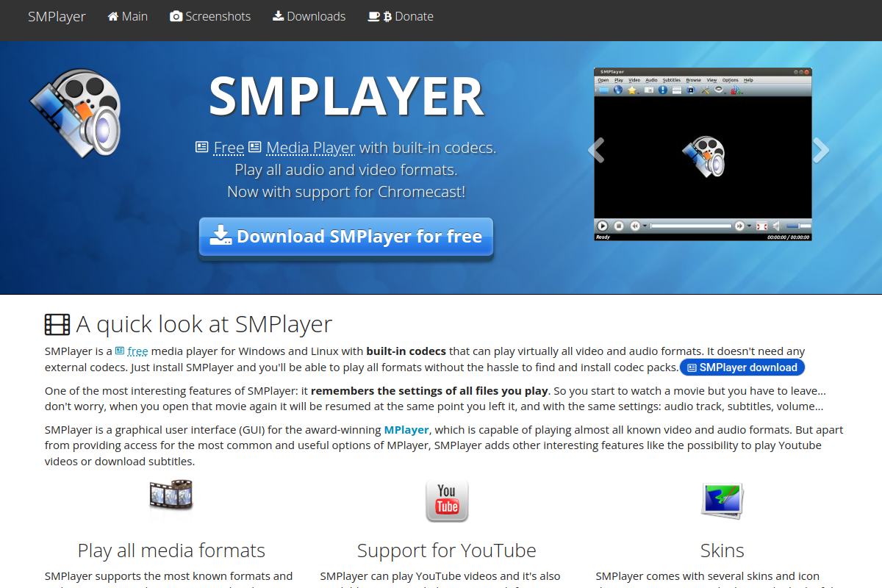The width and height of the screenshot is (882, 588).
Task: Click the rewind button in the screenshot player
Action: (x=635, y=226)
